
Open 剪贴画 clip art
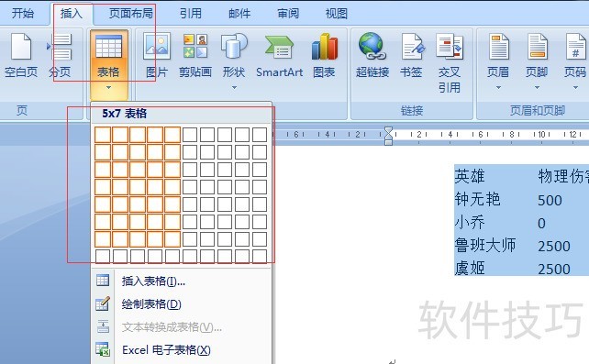(195, 56)
